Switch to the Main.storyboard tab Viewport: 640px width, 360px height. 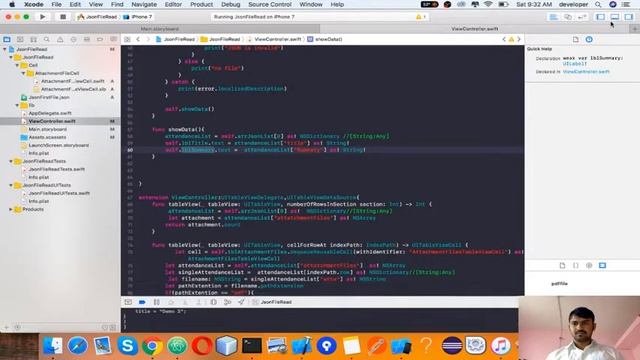(x=160, y=29)
